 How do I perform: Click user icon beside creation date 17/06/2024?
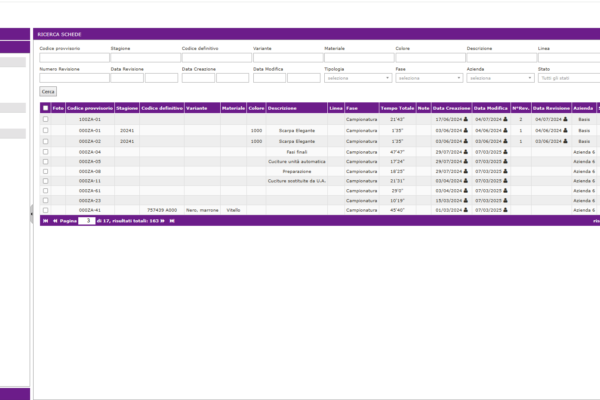(x=465, y=119)
